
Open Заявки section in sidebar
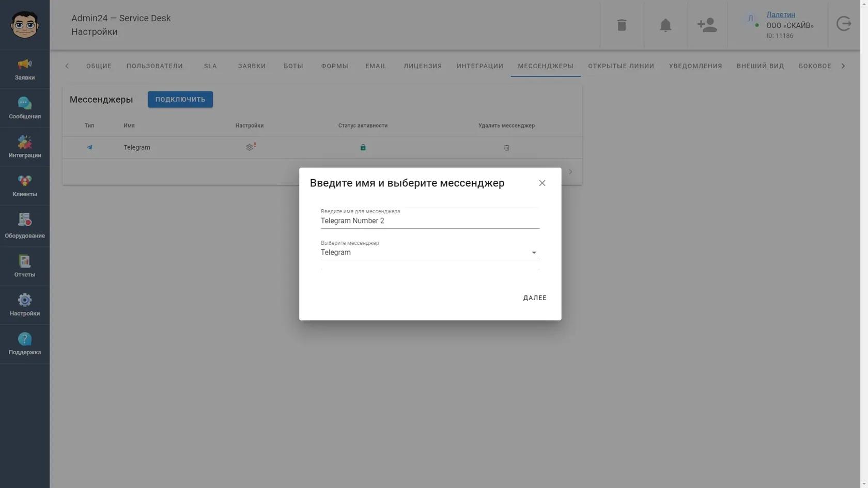tap(25, 69)
